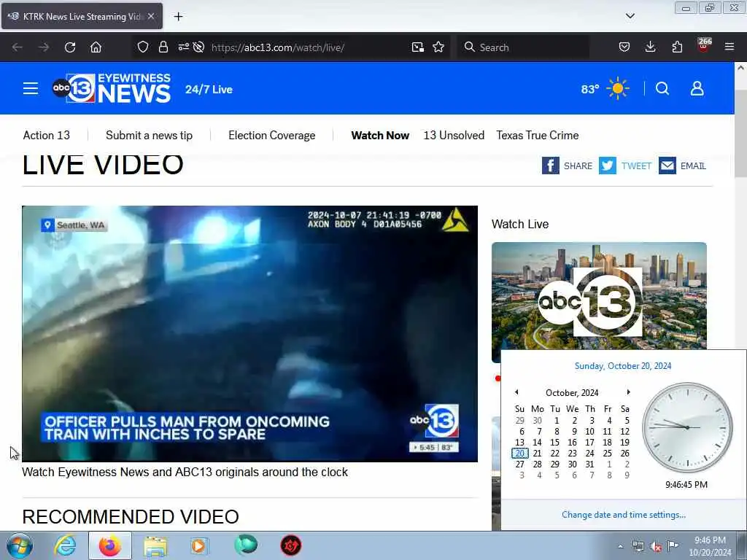This screenshot has width=747, height=560.
Task: Click the 83° sunny weather icon
Action: pos(618,88)
